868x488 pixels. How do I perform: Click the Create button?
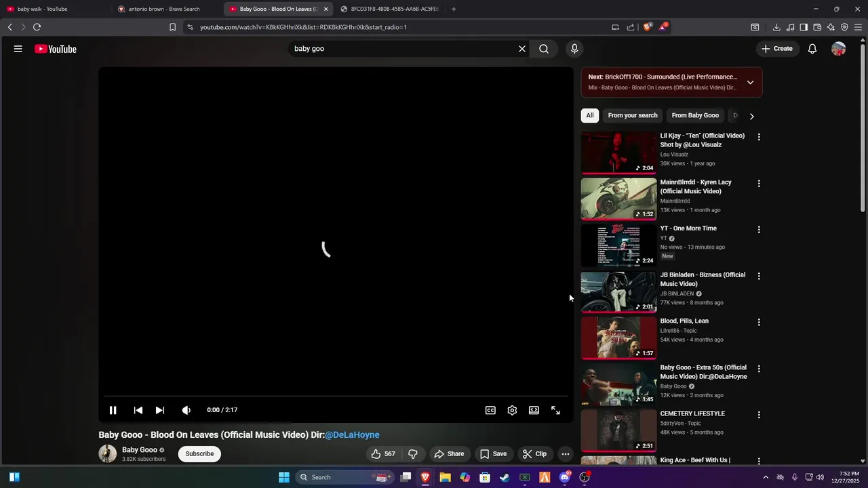click(x=777, y=49)
